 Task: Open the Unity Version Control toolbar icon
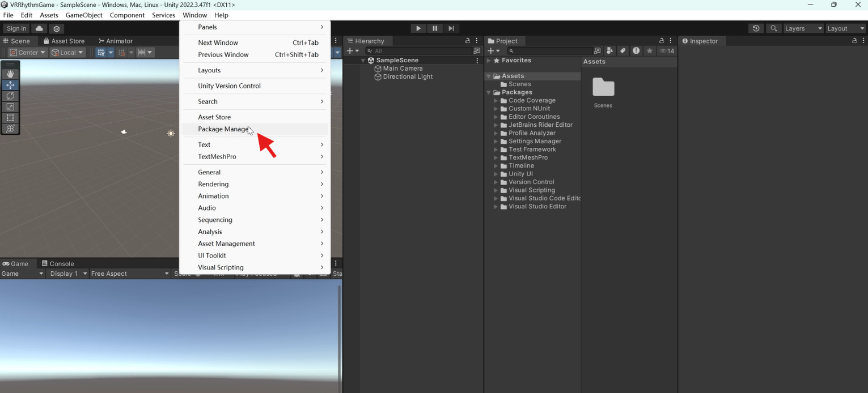pos(56,28)
